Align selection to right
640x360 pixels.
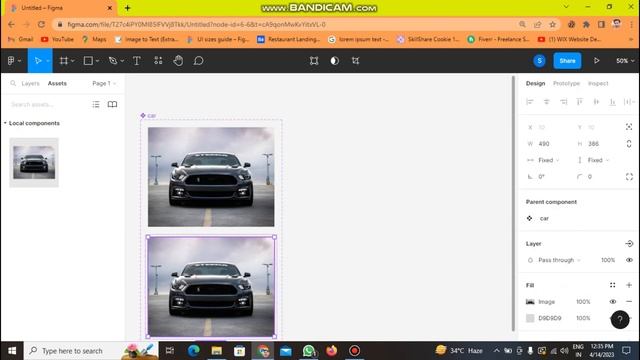563,102
